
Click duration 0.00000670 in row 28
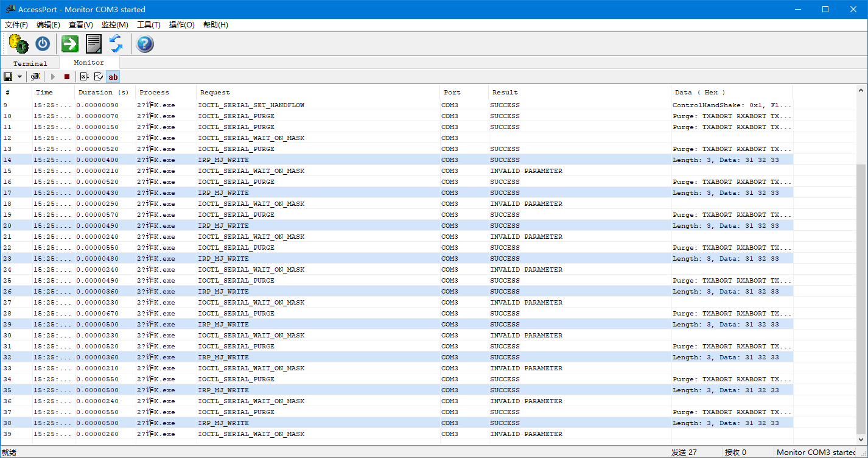pos(97,314)
